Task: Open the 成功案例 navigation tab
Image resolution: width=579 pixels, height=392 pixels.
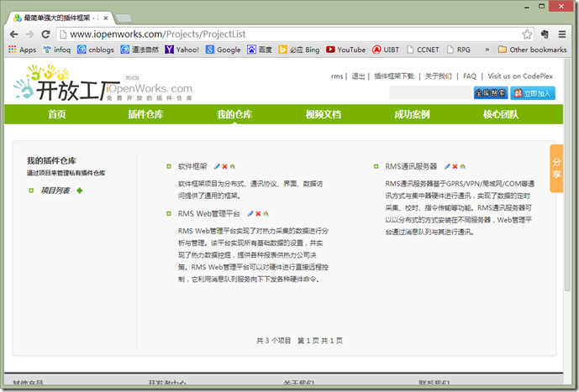Action: click(412, 114)
